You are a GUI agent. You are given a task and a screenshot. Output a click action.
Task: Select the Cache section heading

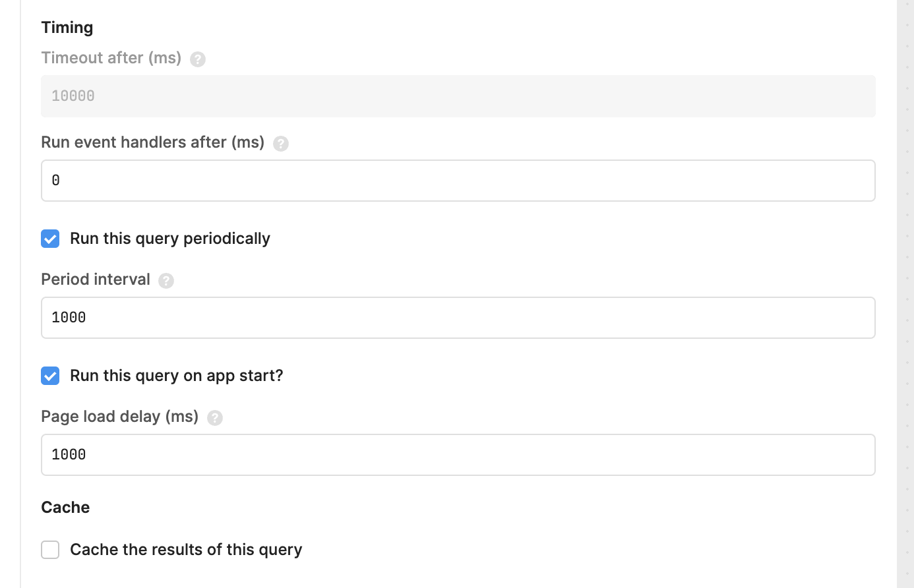click(65, 508)
